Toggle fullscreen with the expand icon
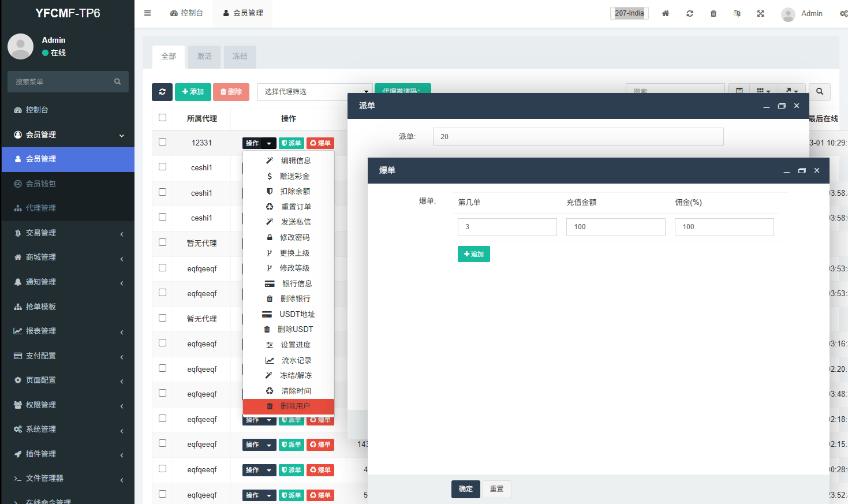Screen dimensions: 848x504 [x=761, y=13]
